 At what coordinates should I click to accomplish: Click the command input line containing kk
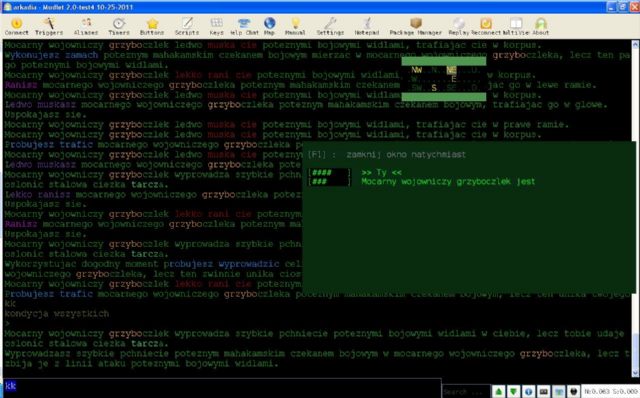tap(222, 386)
